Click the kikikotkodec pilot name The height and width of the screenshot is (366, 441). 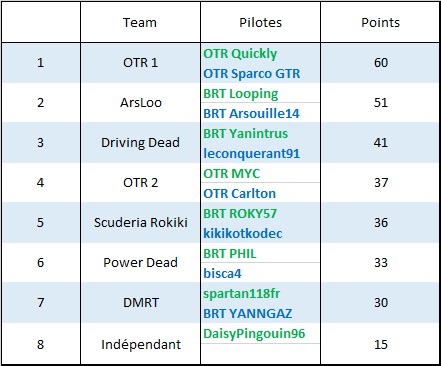[x=243, y=234]
